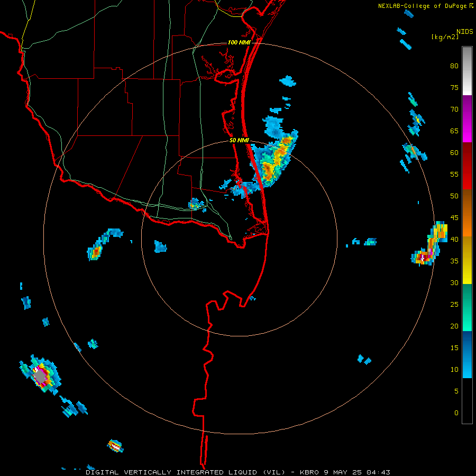Click the 55 value on the scale
This screenshot has height=476, width=476.
point(454,174)
